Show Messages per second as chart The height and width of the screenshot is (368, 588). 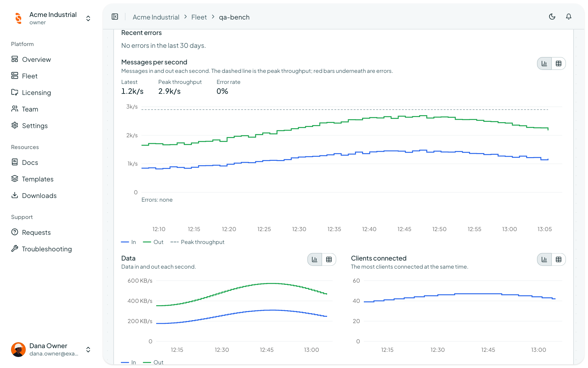[544, 64]
